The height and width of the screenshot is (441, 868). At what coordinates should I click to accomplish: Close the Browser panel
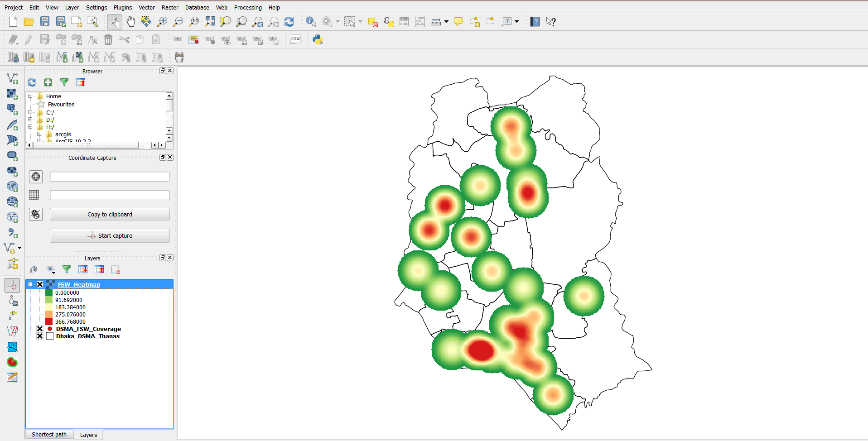pos(170,71)
